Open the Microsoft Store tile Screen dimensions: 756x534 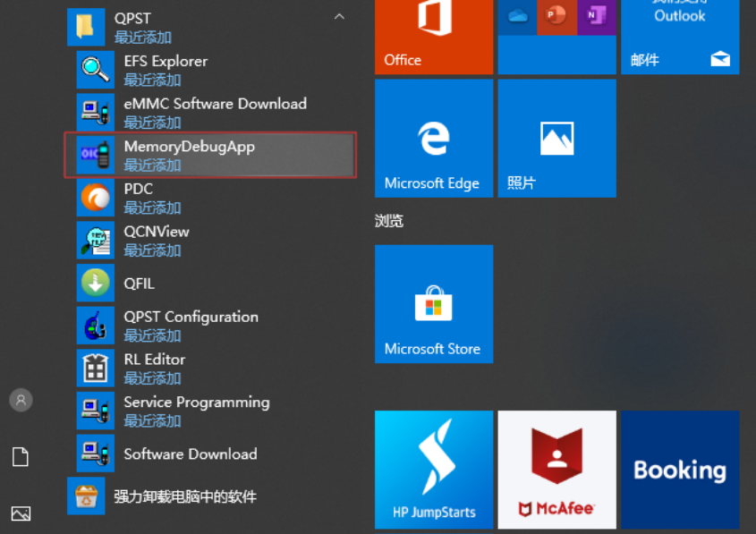coord(434,304)
